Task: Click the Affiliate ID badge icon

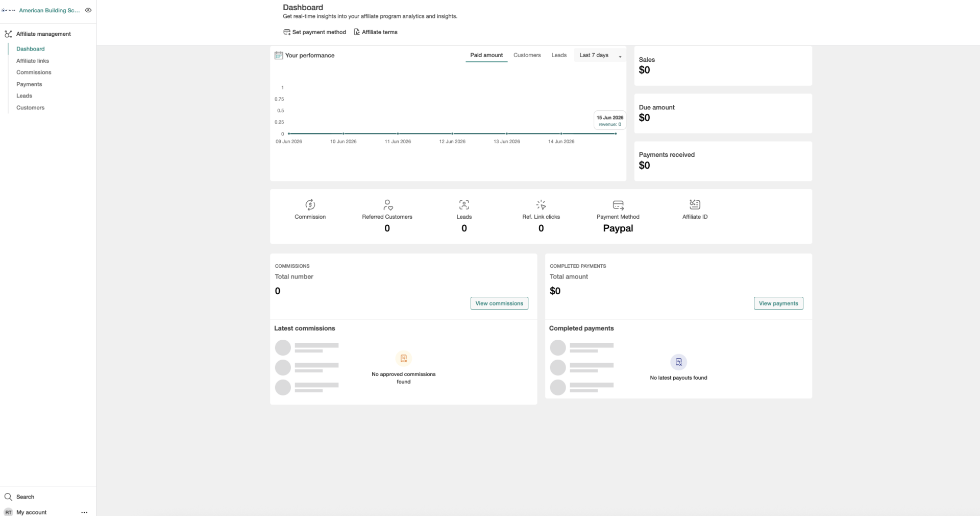Action: click(695, 204)
